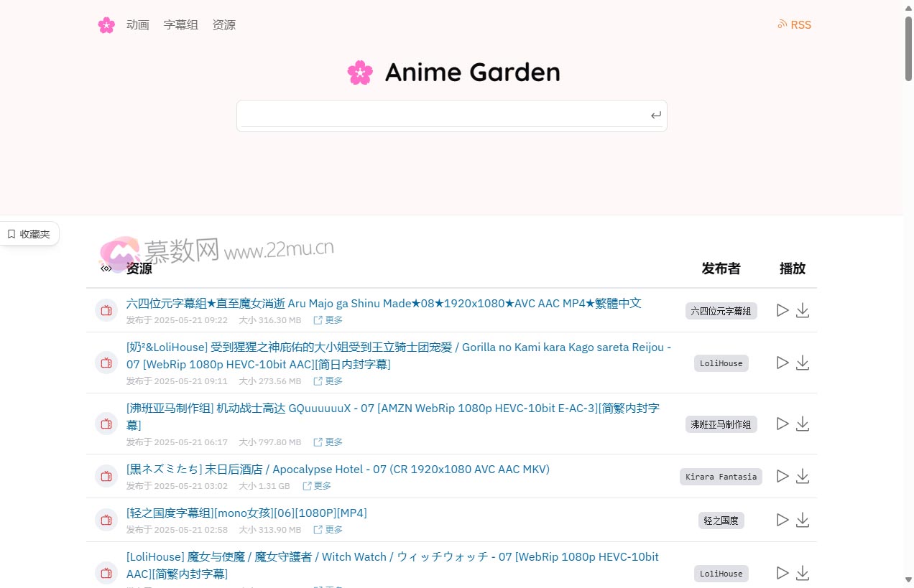Click the 轻之国度 publisher tag

[x=721, y=520]
